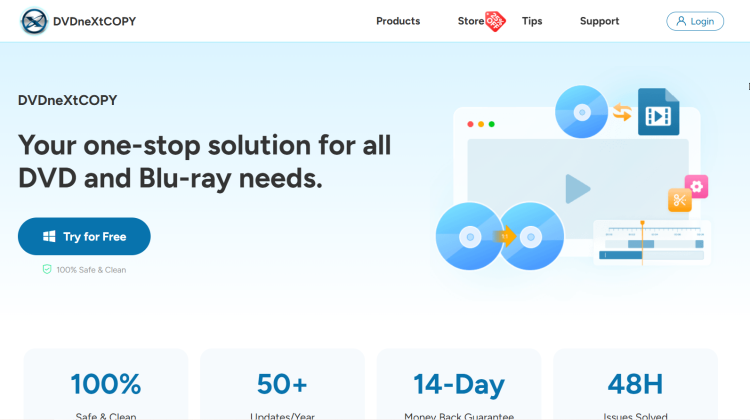
Task: Click the 'DVDneXtCOPY' hero subtitle text
Action: 67,100
